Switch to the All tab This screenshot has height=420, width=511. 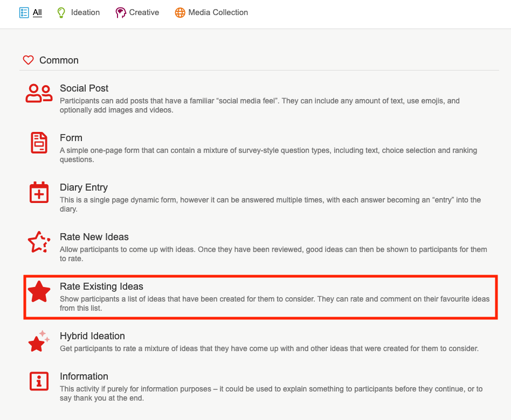click(37, 12)
